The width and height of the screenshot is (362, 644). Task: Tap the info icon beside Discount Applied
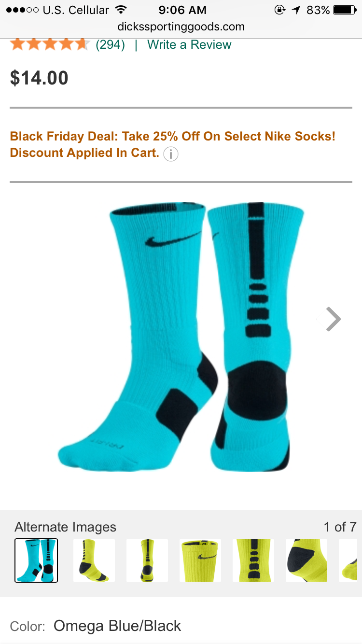pyautogui.click(x=171, y=154)
